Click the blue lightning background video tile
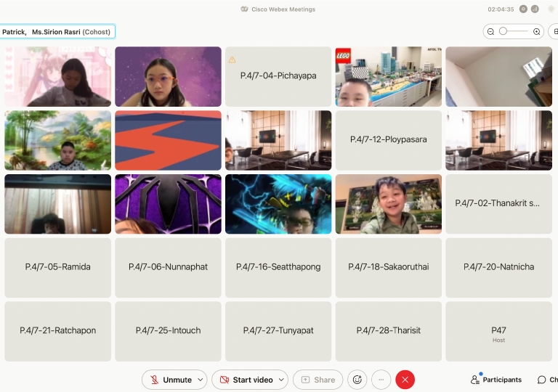 [278, 204]
